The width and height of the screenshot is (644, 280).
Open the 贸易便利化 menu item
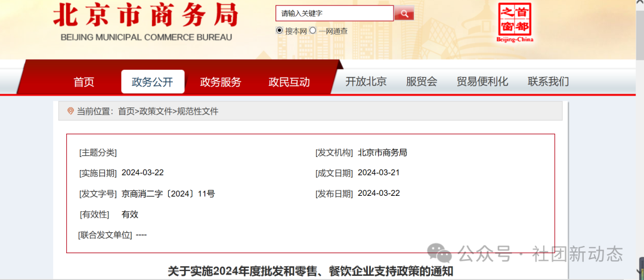482,81
